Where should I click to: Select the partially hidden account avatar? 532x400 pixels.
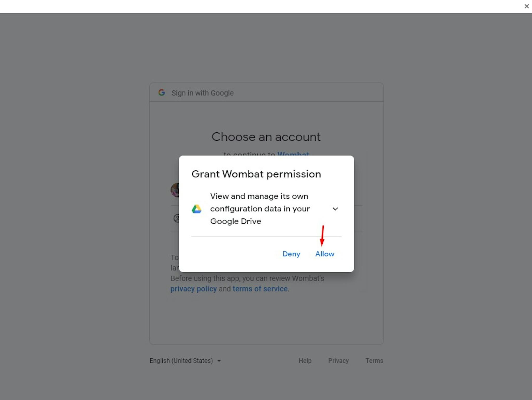(175, 190)
